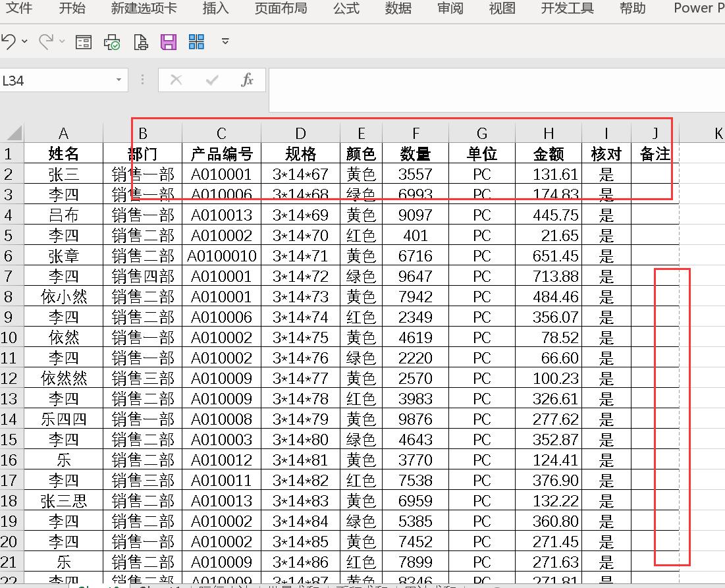Select the 产品编号 header cell
Viewport: 725px width, 588px height.
221,154
